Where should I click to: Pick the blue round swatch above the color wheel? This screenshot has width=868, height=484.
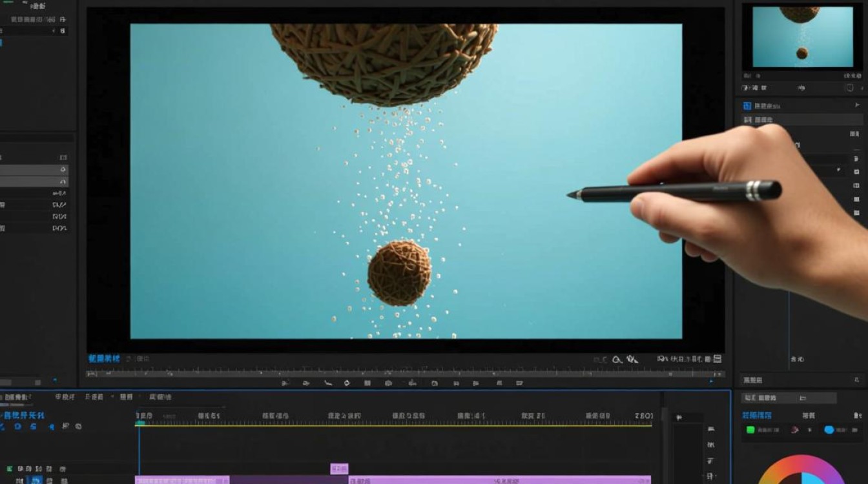click(829, 430)
